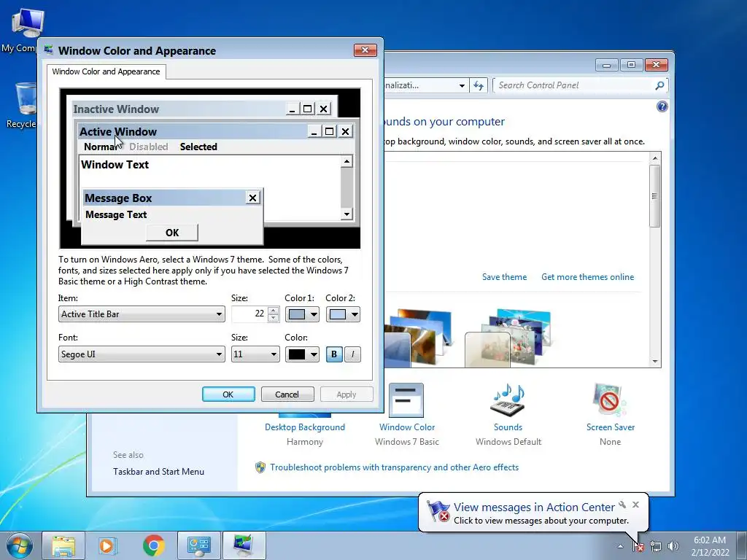The width and height of the screenshot is (747, 560).
Task: Launch Windows Media Player from the taskbar
Action: click(107, 545)
